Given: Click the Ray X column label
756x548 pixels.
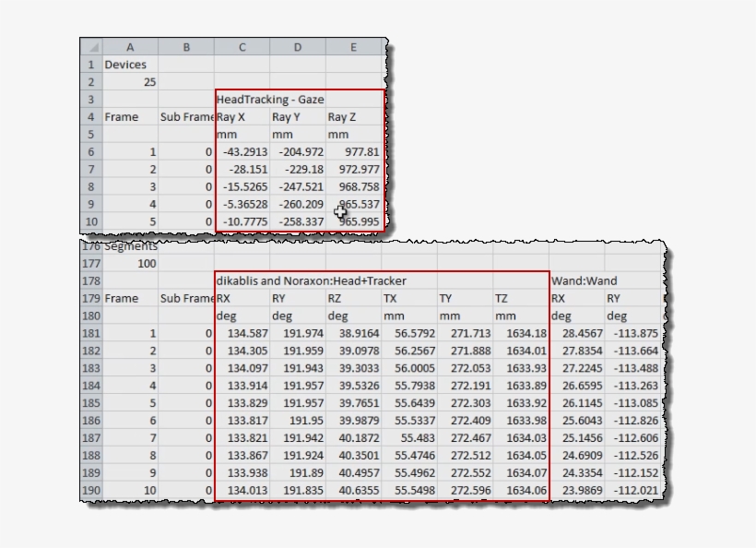Looking at the screenshot, I should click(x=242, y=116).
